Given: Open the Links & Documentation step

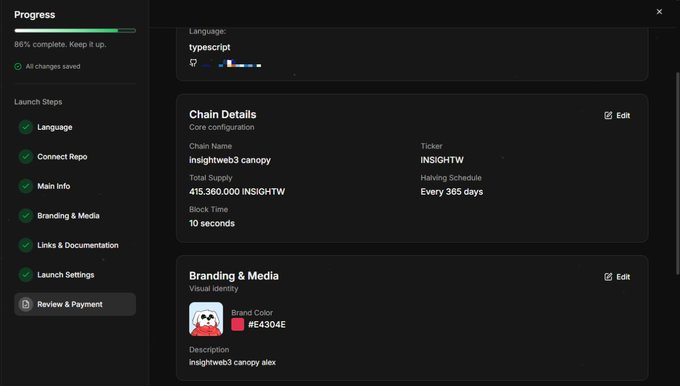Looking at the screenshot, I should click(x=75, y=245).
